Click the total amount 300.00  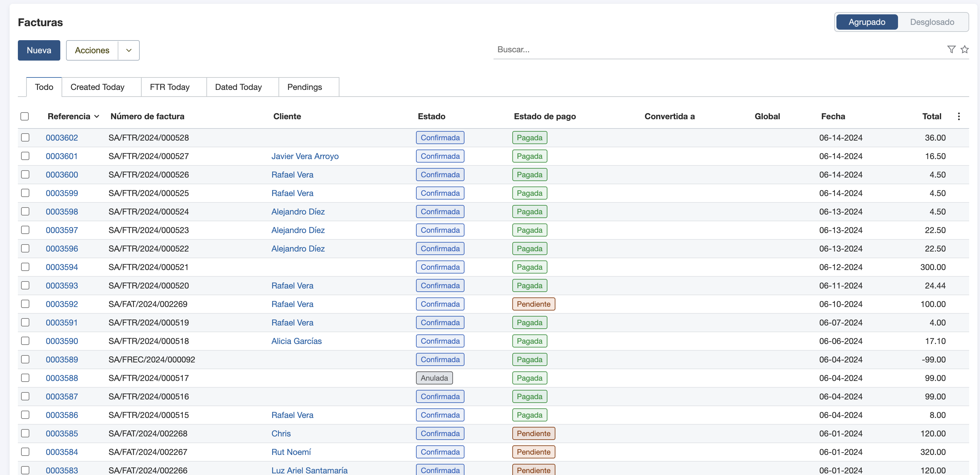932,267
